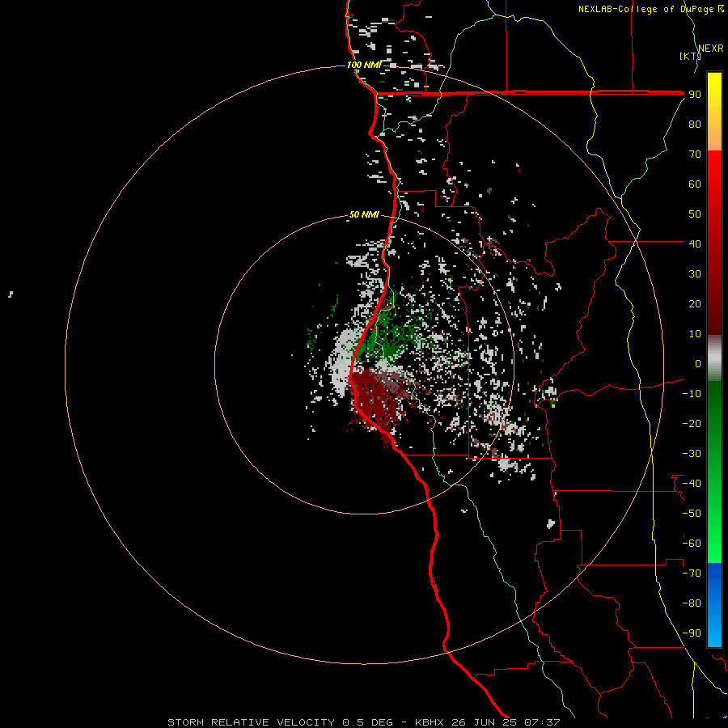The width and height of the screenshot is (728, 728).
Task: Click the 80 value on the velocity scale
Action: point(695,124)
